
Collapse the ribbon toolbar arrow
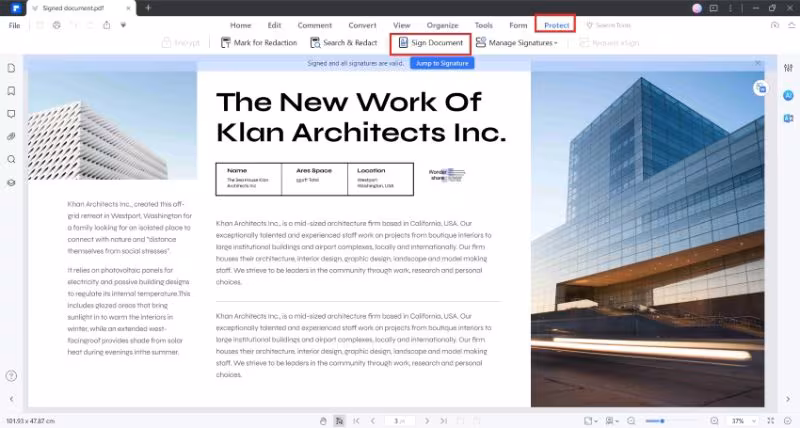point(791,25)
